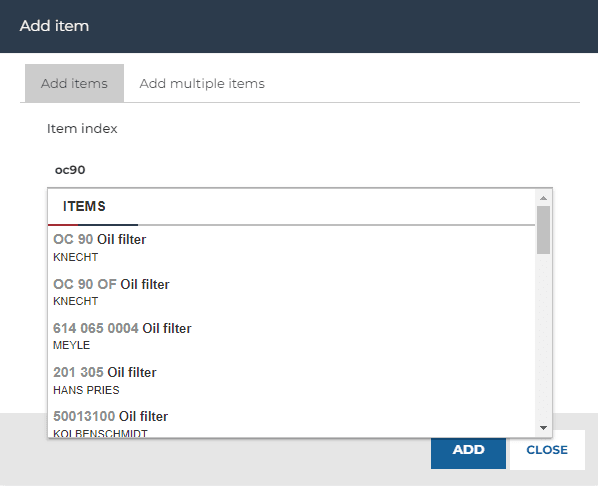The height and width of the screenshot is (486, 598).
Task: Choose the 201 305 Oil filter item
Action: (x=291, y=380)
